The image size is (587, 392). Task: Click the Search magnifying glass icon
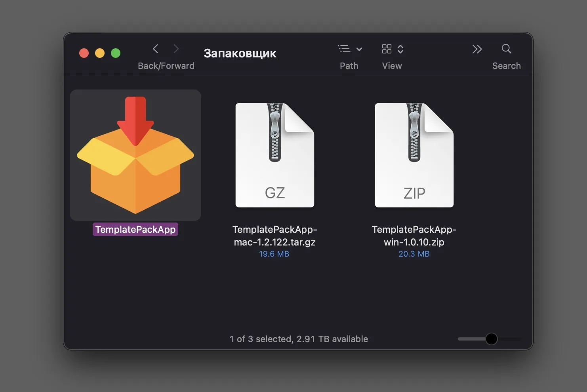[506, 49]
